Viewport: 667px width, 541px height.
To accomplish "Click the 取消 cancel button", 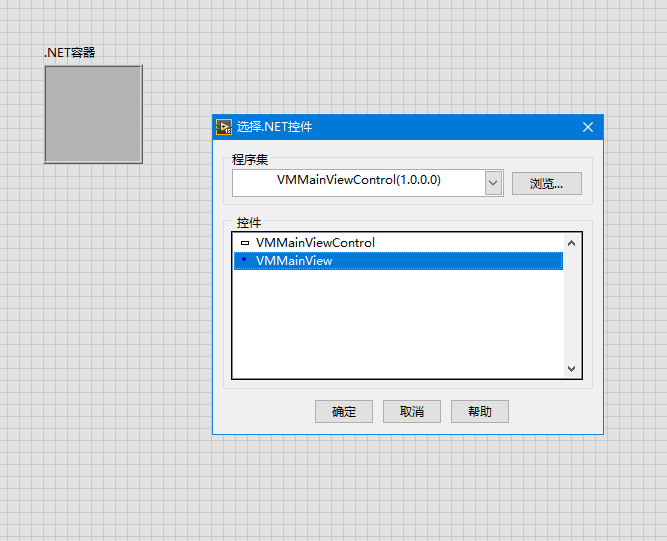I will tap(412, 411).
